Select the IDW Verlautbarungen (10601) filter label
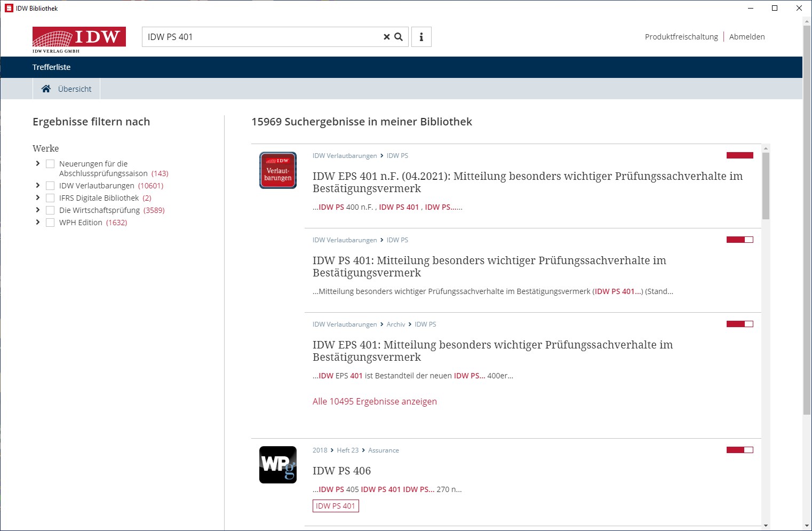 click(111, 186)
